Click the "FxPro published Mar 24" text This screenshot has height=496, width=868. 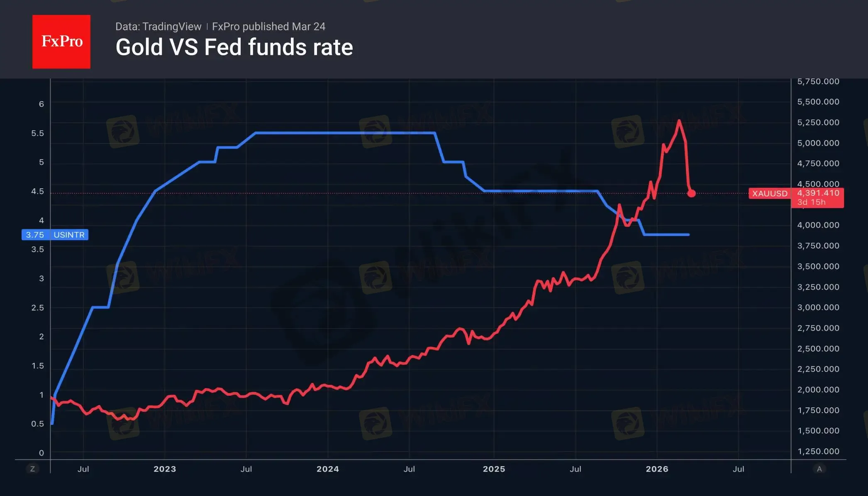point(268,27)
